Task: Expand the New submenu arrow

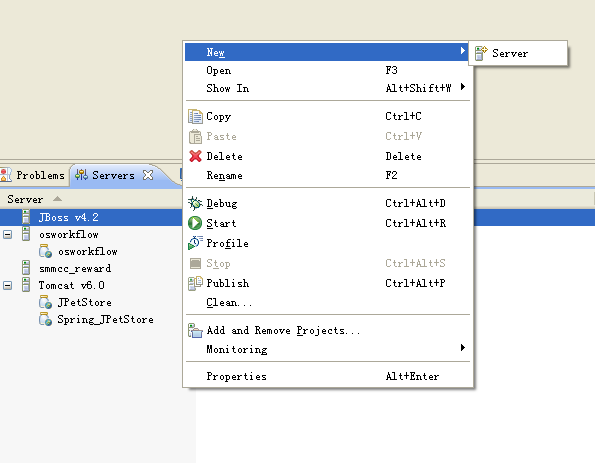Action: pyautogui.click(x=463, y=50)
